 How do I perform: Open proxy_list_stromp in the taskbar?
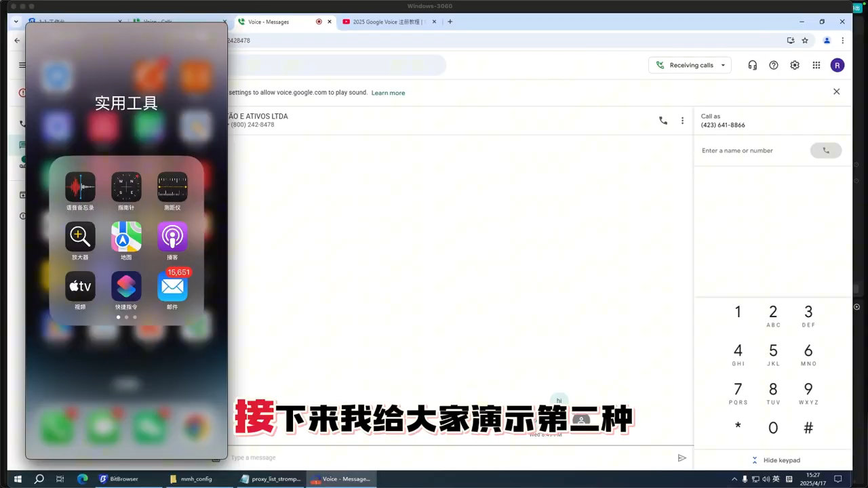click(271, 479)
